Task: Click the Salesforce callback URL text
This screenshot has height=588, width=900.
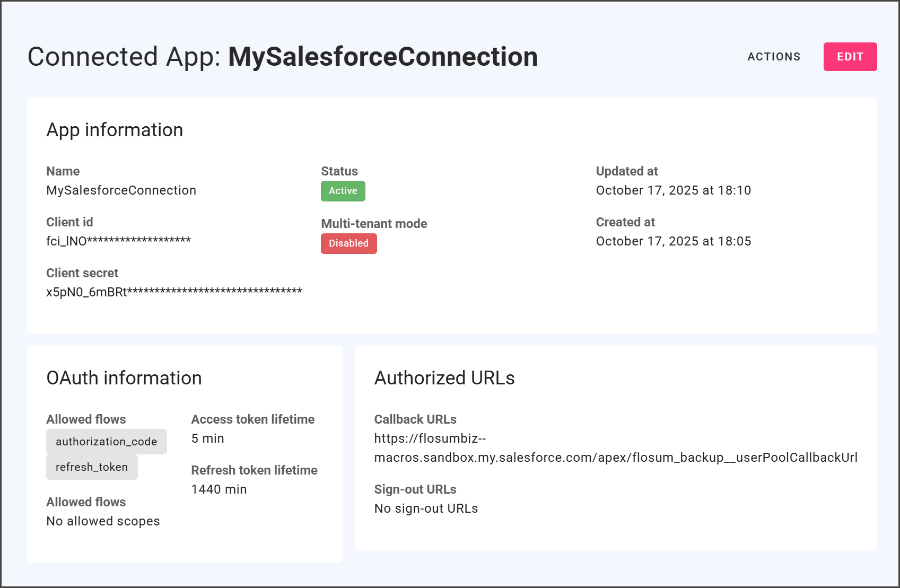Action: click(x=615, y=448)
